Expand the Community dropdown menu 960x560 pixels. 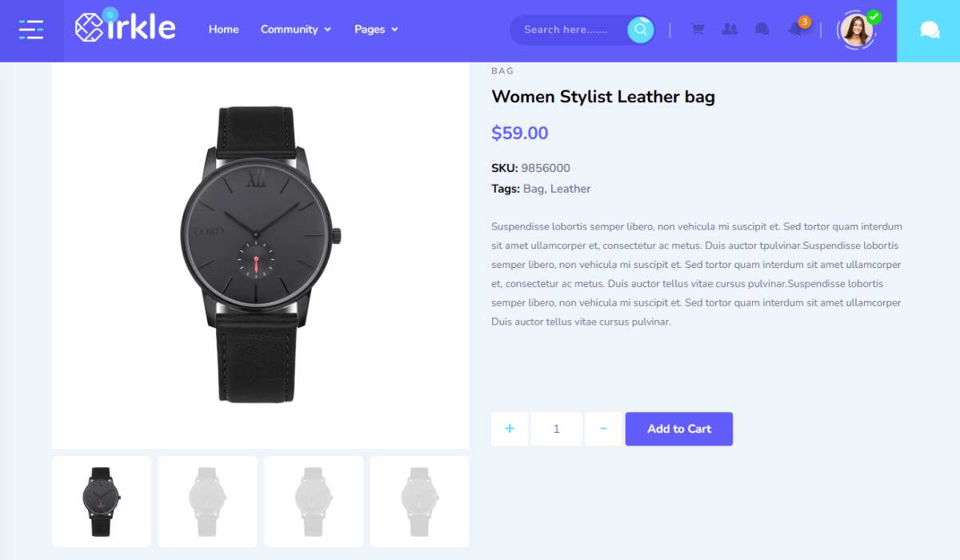(295, 30)
